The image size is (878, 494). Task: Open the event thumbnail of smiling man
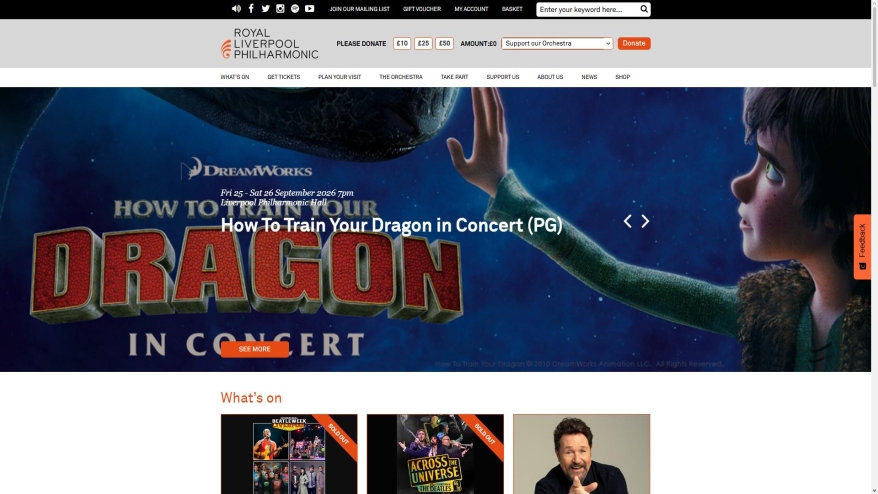point(582,454)
